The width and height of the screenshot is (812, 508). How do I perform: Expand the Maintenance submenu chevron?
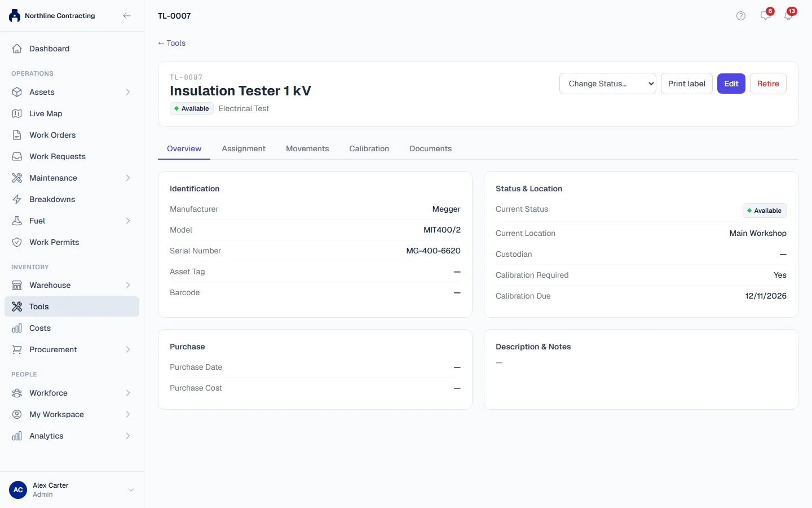128,178
